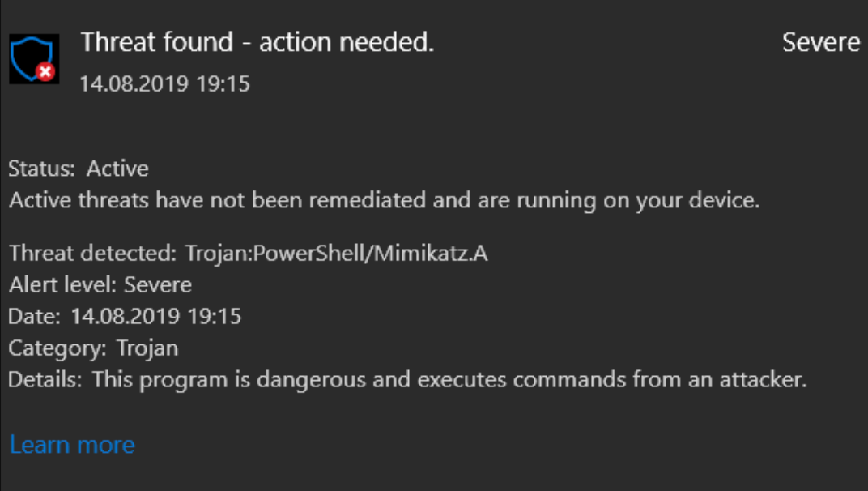Click the Severe value beside Alert level
The image size is (868, 491).
point(158,285)
